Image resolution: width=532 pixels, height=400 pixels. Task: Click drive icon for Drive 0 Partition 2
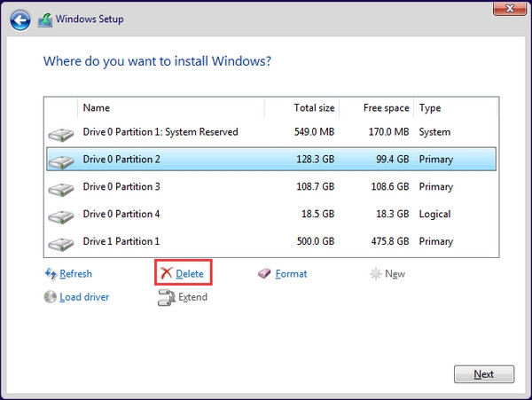tap(60, 162)
